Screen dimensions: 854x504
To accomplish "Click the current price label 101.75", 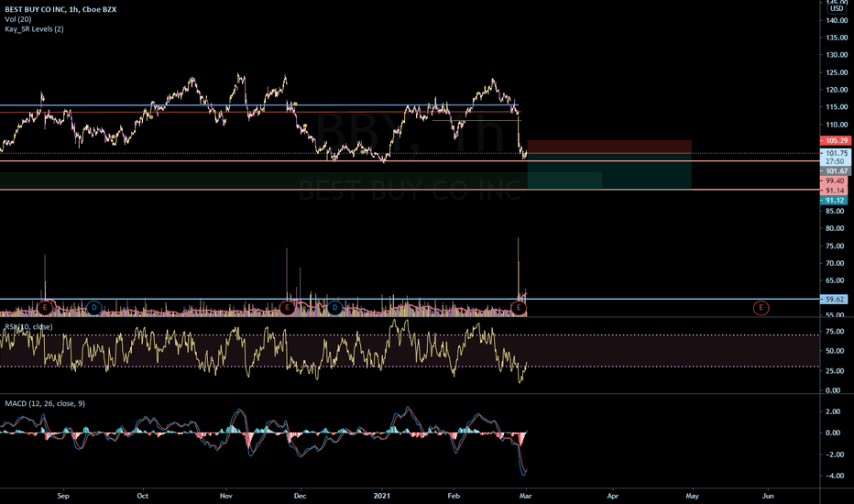I will coord(836,153).
